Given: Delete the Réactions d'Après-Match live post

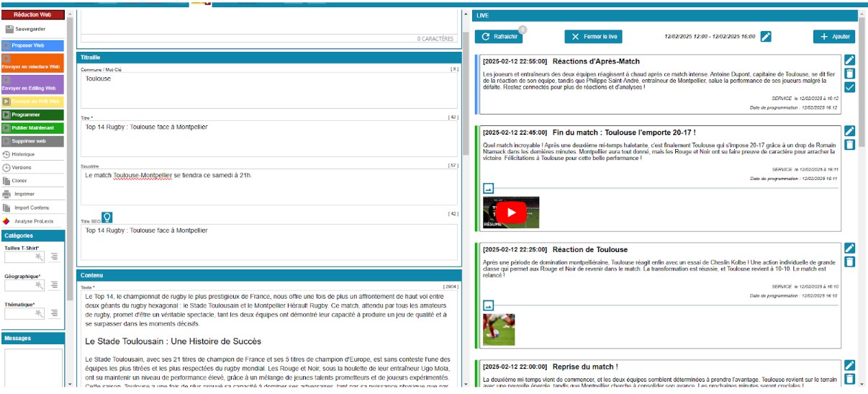Looking at the screenshot, I should pos(849,73).
